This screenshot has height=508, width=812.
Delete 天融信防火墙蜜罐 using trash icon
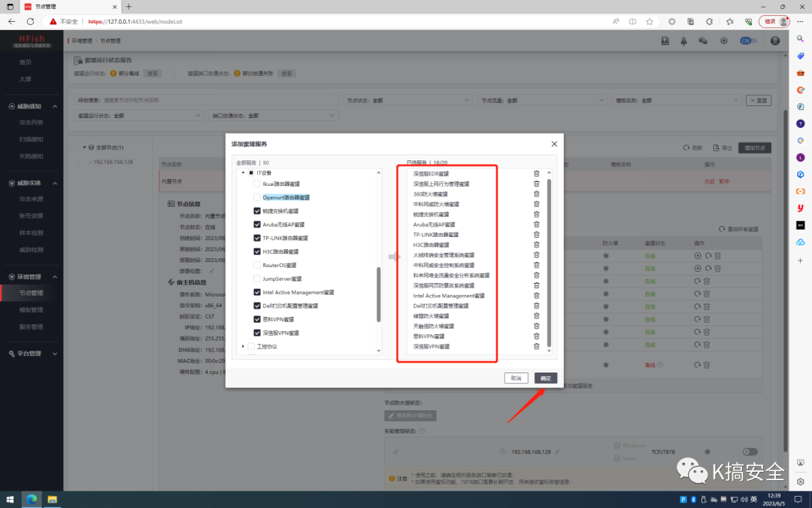537,326
